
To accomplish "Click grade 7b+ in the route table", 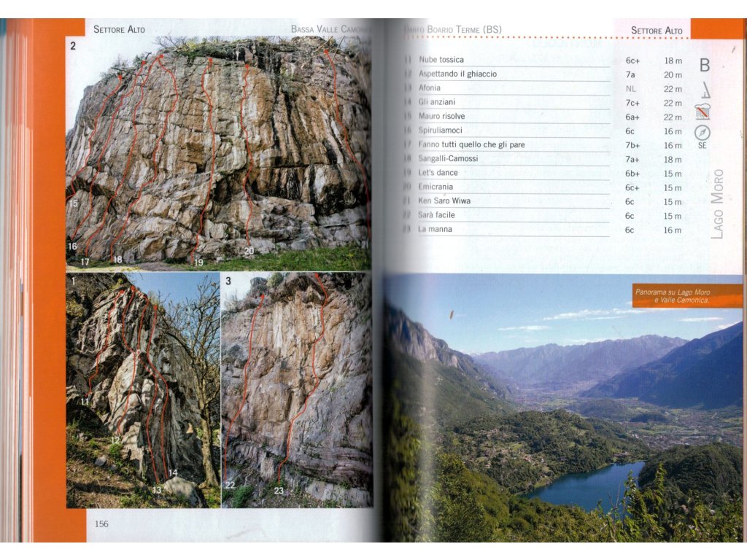I will pos(632,145).
